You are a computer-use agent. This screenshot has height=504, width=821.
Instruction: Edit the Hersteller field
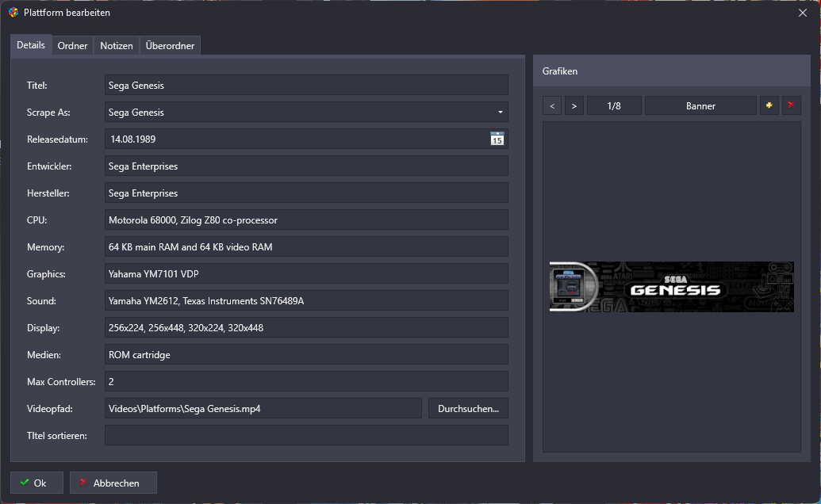306,193
